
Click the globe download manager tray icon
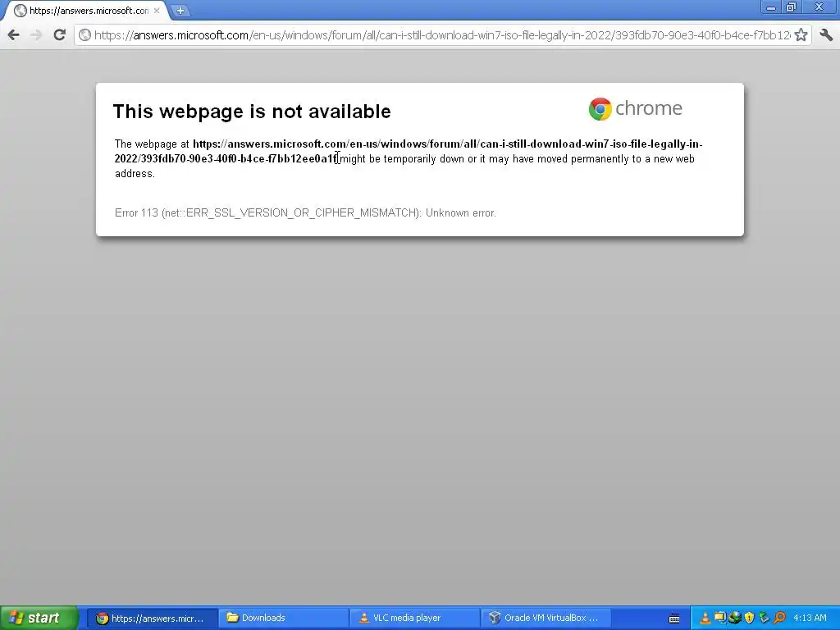click(734, 619)
